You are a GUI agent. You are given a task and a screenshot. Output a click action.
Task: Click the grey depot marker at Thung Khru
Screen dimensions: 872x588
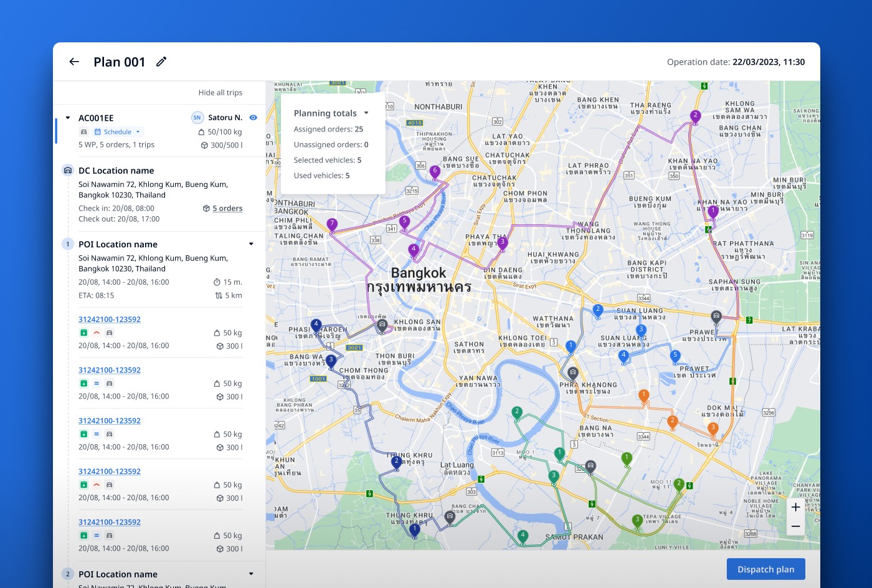(450, 518)
